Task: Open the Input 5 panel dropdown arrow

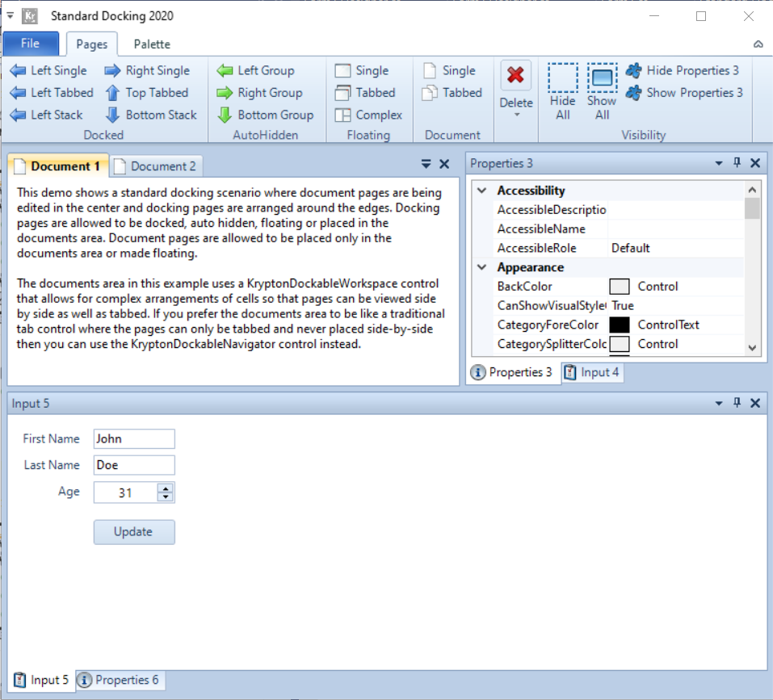Action: click(719, 404)
